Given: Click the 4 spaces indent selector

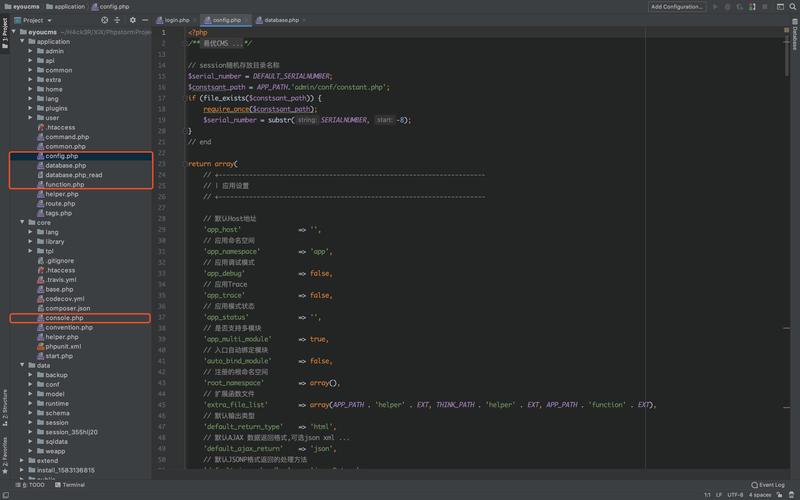Looking at the screenshot, I should pos(760,494).
